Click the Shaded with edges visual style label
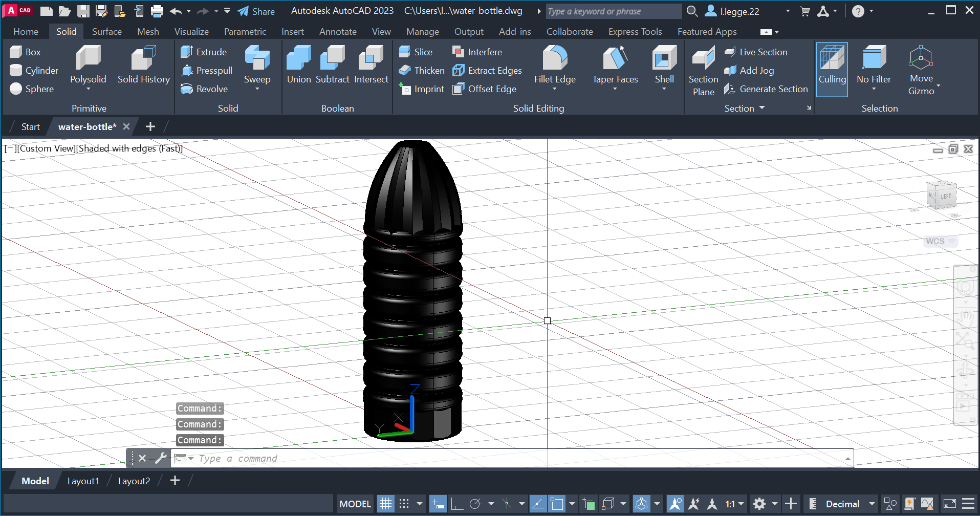This screenshot has width=980, height=516. pos(130,148)
